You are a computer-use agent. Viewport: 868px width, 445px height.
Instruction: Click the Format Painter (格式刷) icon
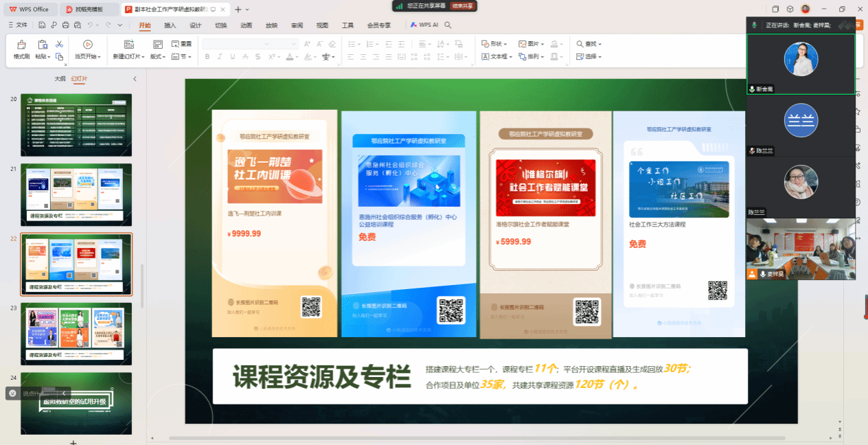[22, 45]
